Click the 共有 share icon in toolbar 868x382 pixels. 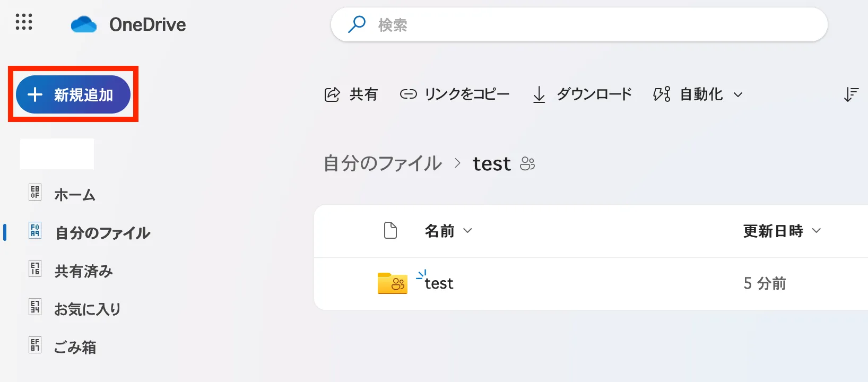332,94
